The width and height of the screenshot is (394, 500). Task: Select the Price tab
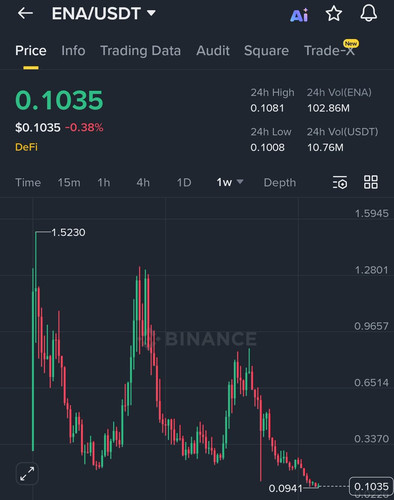tap(31, 51)
